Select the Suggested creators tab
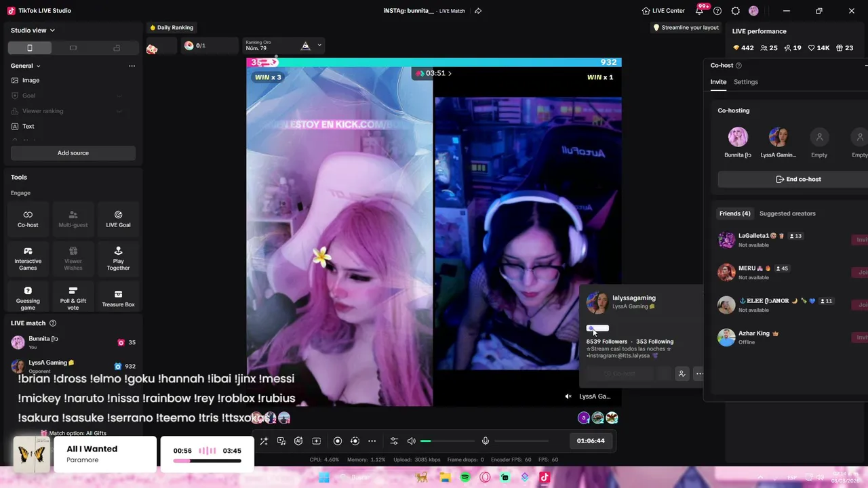The height and width of the screenshot is (488, 868). [x=787, y=213]
